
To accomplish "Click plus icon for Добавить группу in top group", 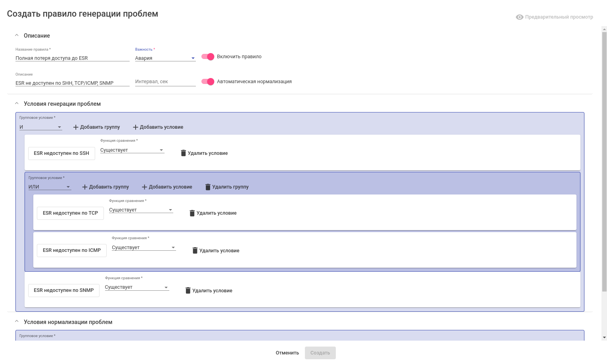I will [x=76, y=127].
